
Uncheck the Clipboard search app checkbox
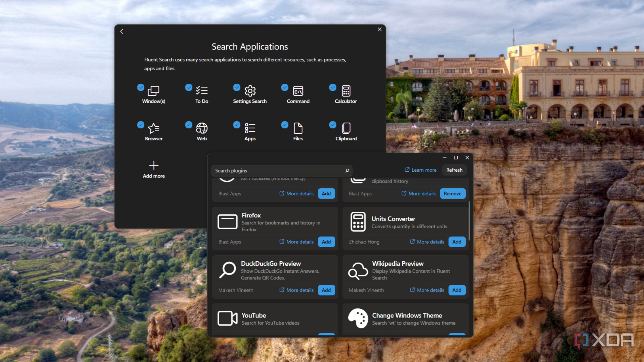(x=333, y=125)
